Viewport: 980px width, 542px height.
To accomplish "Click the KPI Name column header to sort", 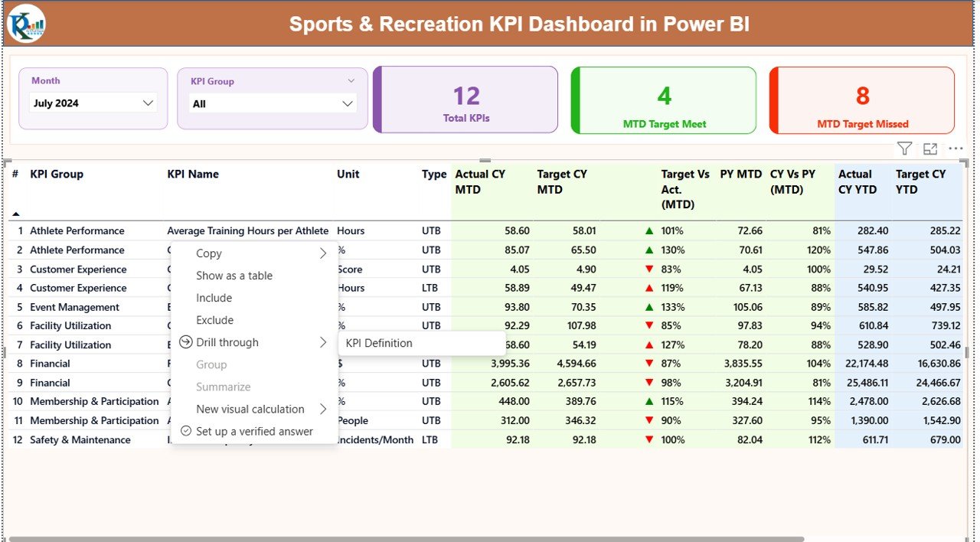I will click(193, 174).
